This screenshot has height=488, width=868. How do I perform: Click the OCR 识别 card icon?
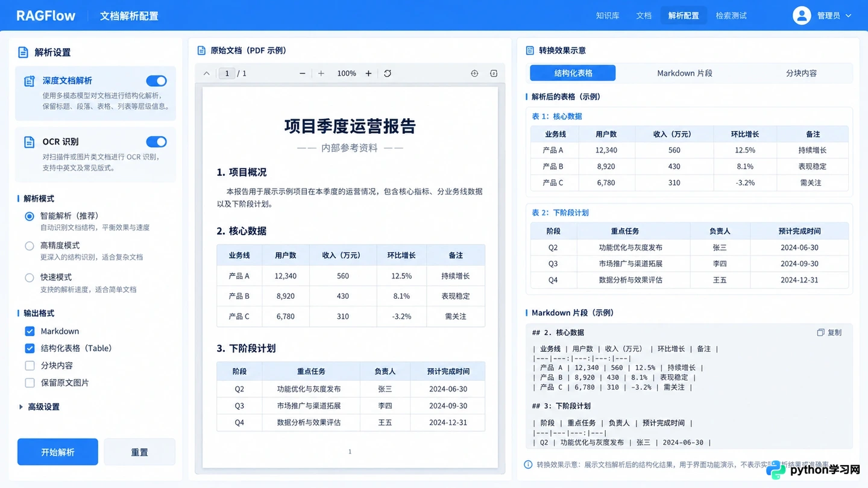[x=30, y=142]
